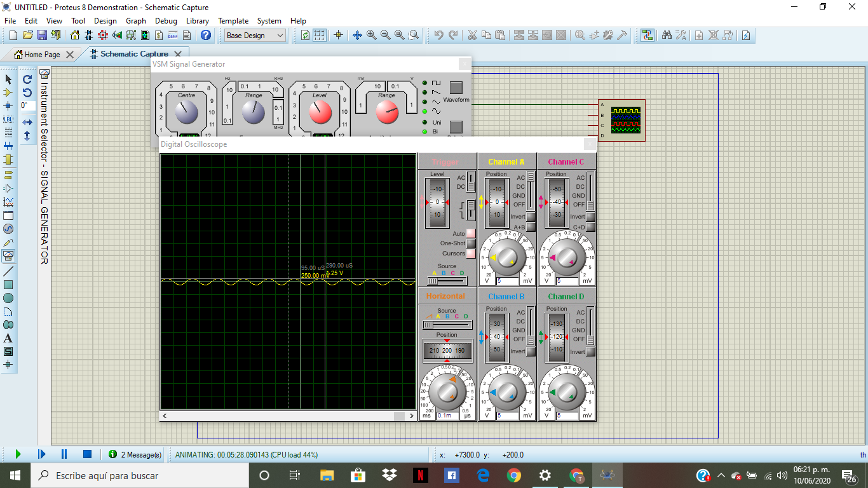Click the 2 Message(s) status indicator

[135, 454]
